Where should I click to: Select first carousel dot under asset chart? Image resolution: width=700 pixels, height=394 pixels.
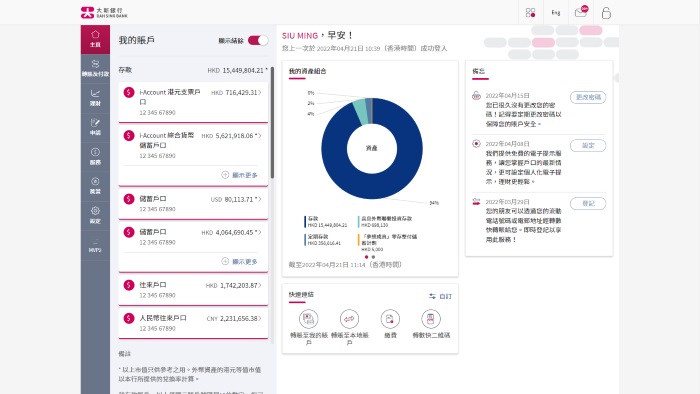(x=367, y=257)
